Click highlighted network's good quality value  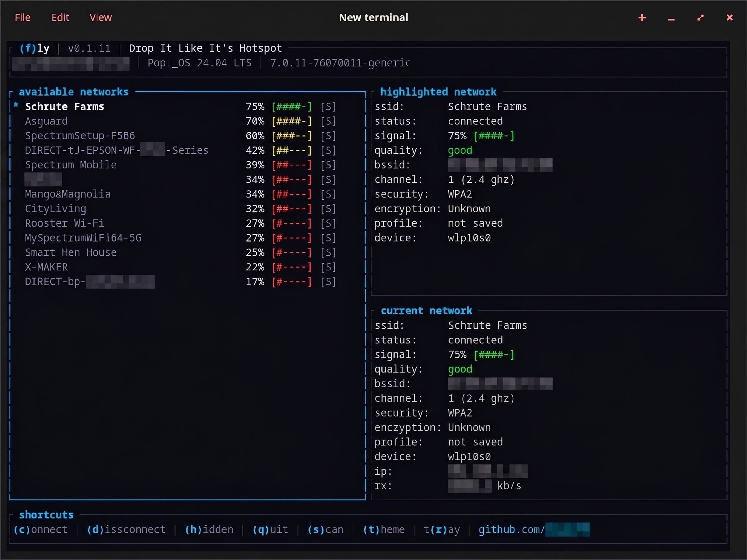click(460, 150)
